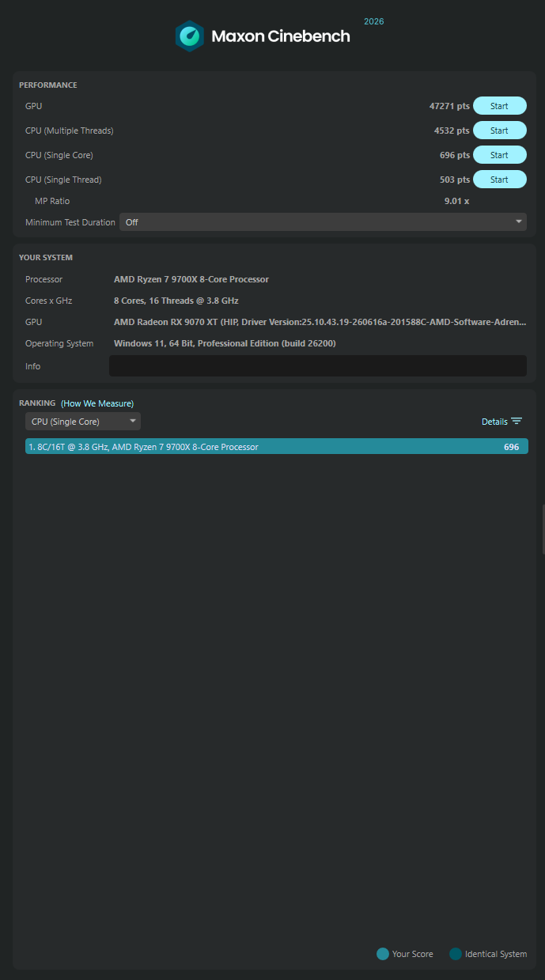Click the Maxon Cinebench logo icon

[x=189, y=36]
